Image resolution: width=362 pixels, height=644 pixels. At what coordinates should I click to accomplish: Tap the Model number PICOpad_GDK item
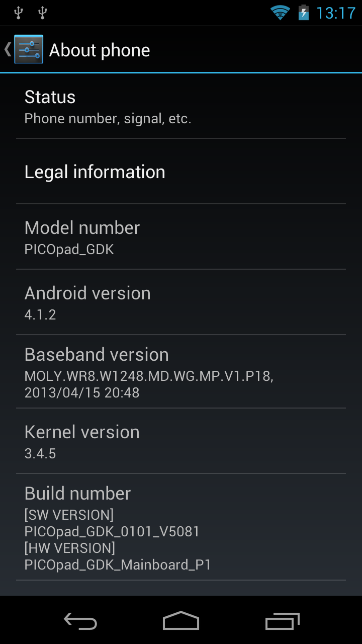(181, 237)
